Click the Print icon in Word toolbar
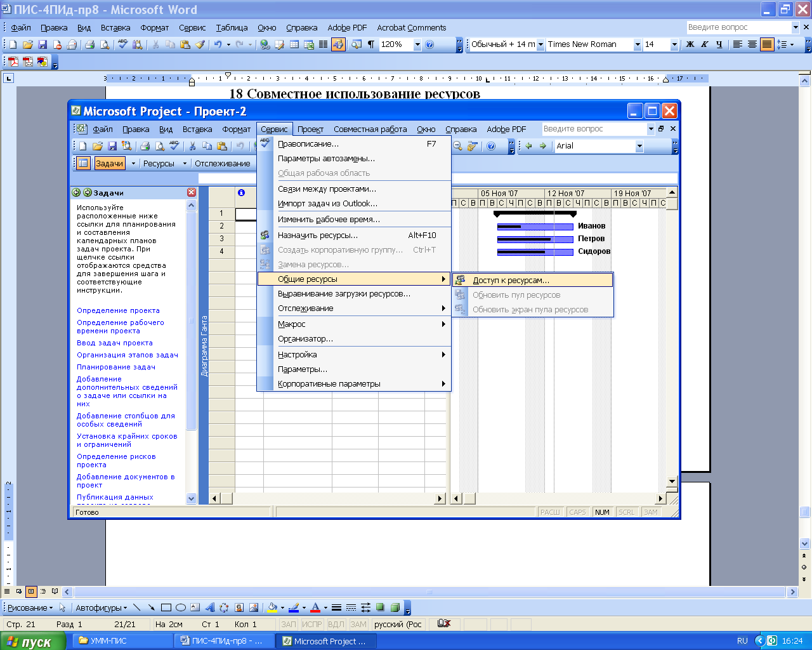The image size is (812, 650). pos(89,44)
